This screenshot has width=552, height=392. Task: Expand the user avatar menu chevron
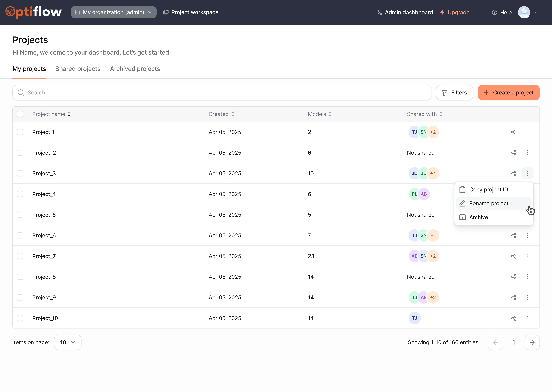click(x=536, y=12)
